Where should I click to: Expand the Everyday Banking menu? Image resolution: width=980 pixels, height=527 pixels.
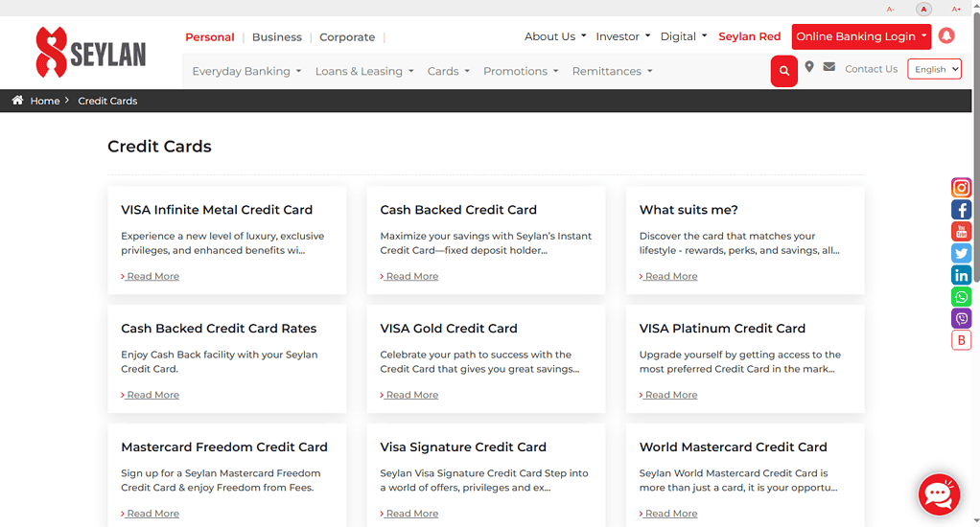[x=246, y=71]
